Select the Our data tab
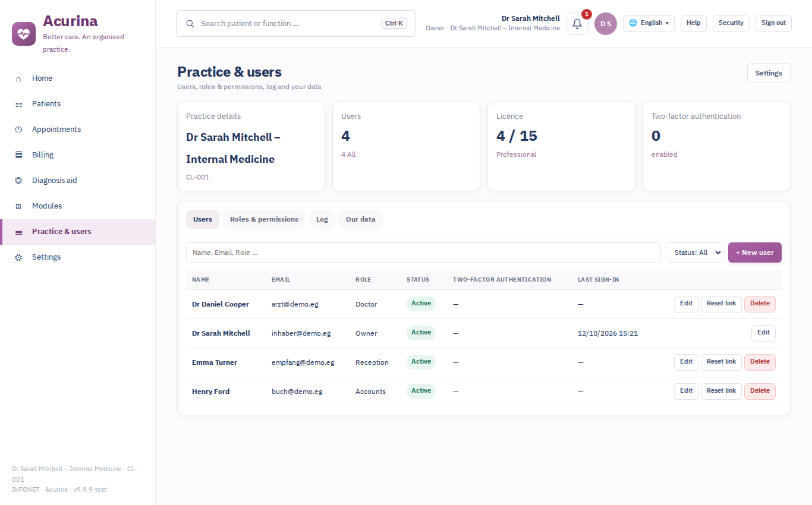812x505 pixels. tap(361, 219)
